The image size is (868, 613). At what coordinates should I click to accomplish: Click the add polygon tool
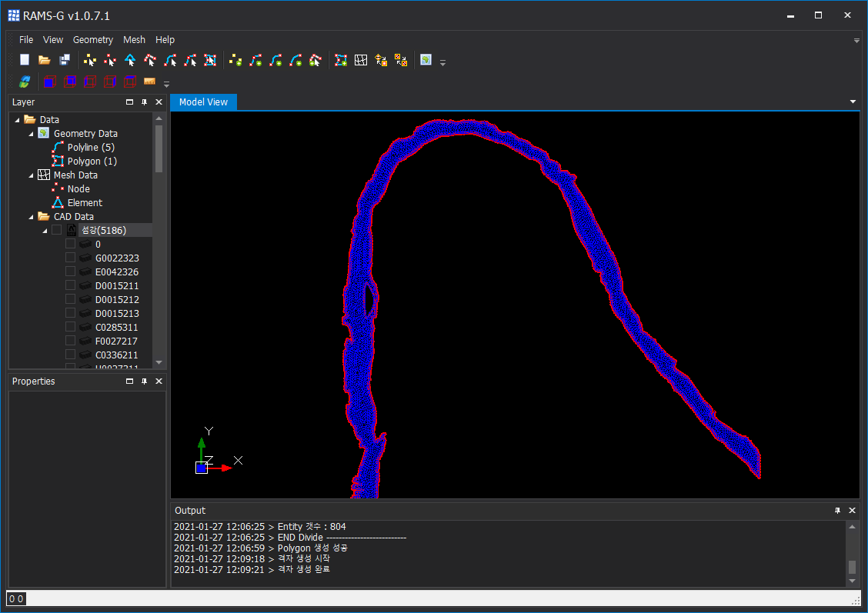340,60
